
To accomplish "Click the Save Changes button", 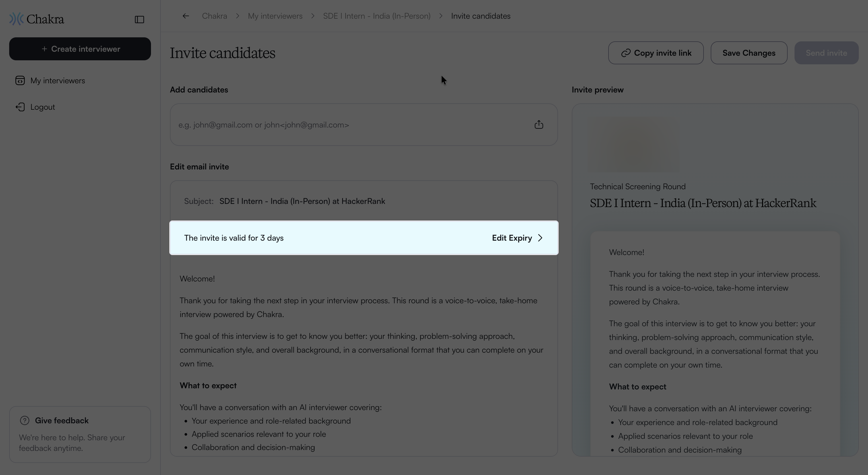I will (x=749, y=53).
